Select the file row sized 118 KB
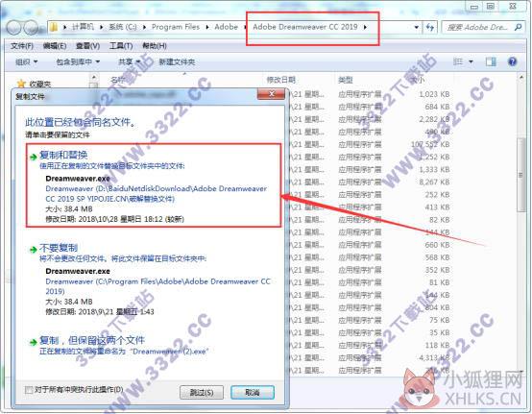Image resolution: width=532 pixels, height=414 pixels. click(371, 345)
